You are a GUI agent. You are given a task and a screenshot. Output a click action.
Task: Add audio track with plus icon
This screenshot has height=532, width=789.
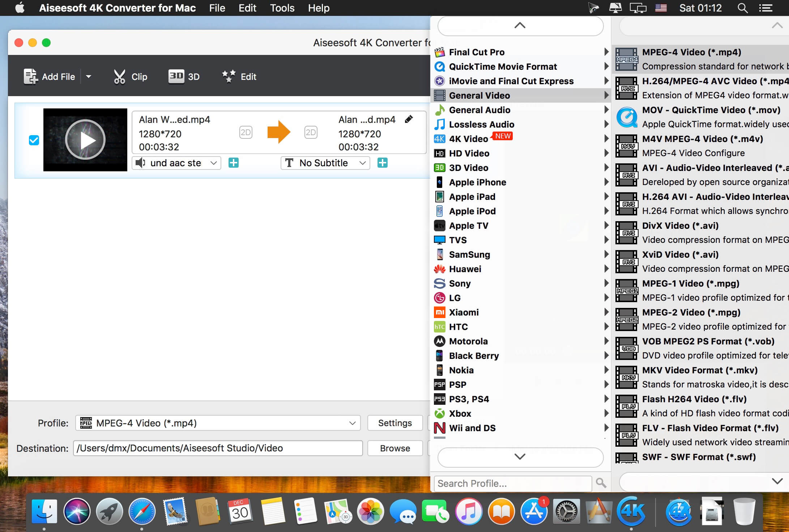pyautogui.click(x=234, y=163)
